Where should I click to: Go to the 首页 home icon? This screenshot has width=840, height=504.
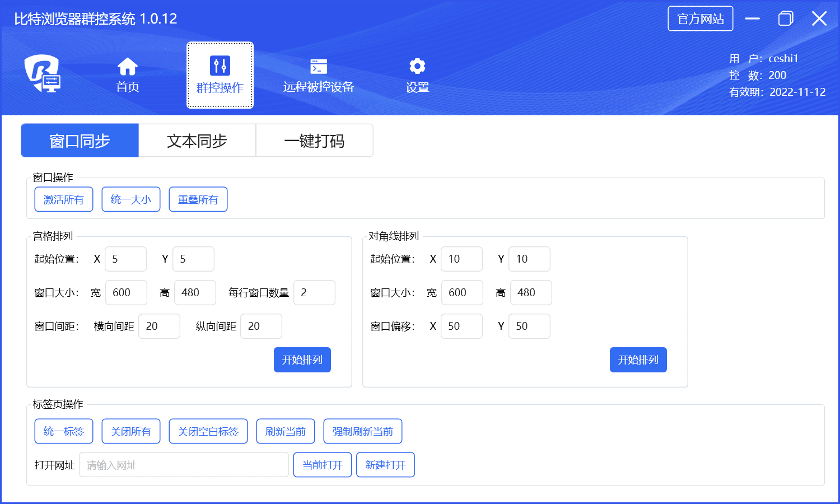point(128,67)
